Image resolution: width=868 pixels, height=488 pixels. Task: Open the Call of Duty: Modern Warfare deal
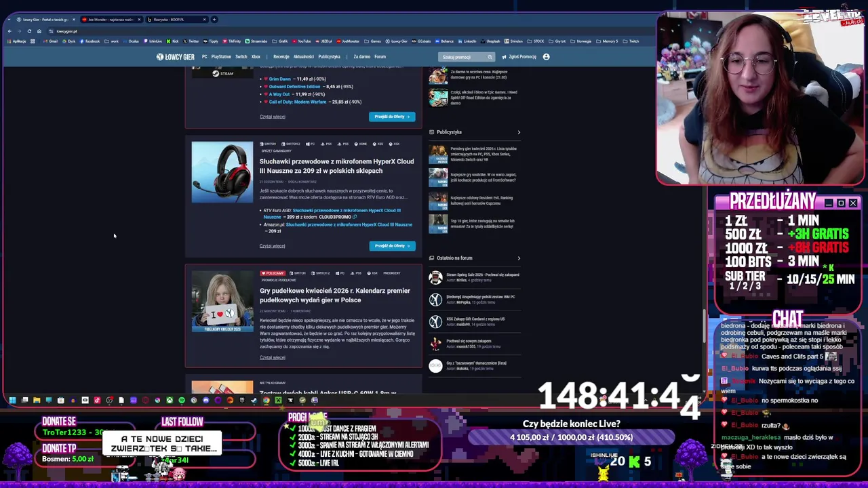(x=298, y=102)
